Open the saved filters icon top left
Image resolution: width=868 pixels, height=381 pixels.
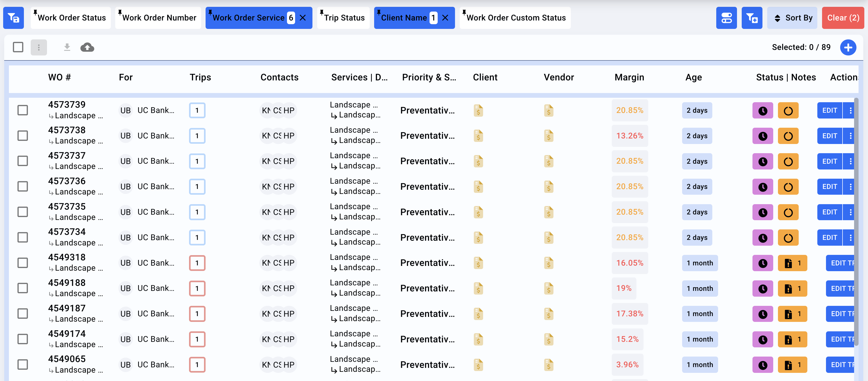(x=13, y=18)
